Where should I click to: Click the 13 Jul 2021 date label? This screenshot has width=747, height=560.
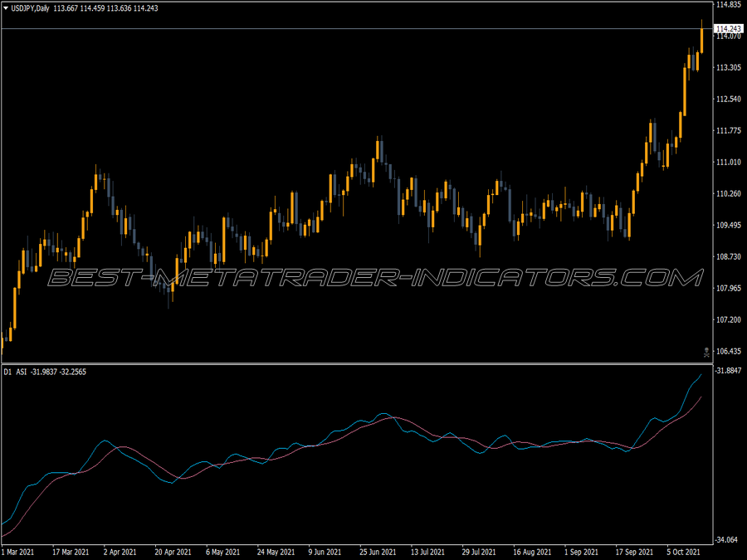427,552
